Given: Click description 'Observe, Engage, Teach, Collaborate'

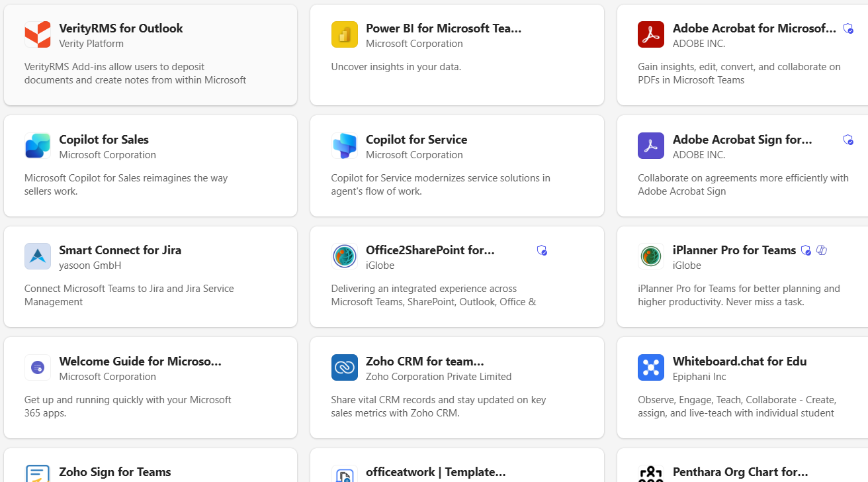Looking at the screenshot, I should (738, 407).
